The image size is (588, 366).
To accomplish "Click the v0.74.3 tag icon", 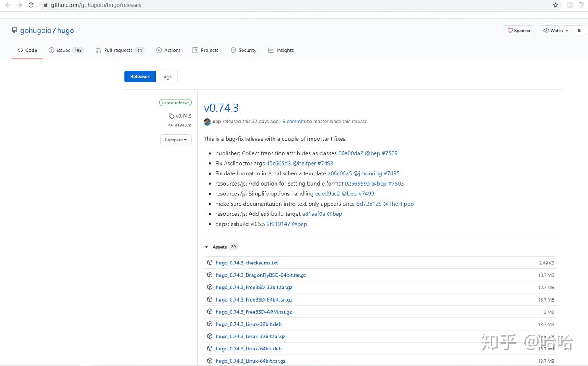I will pos(171,116).
